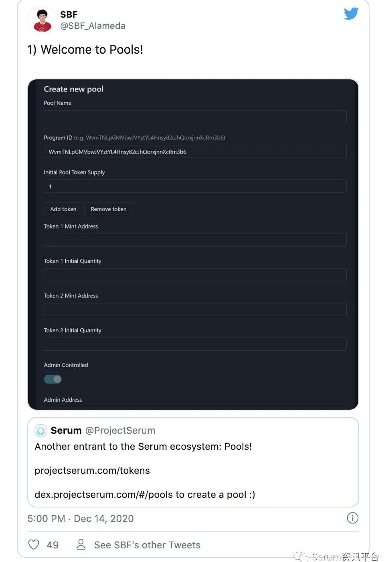Click the person icon beside other Tweets
This screenshot has width=392, height=562.
81,544
